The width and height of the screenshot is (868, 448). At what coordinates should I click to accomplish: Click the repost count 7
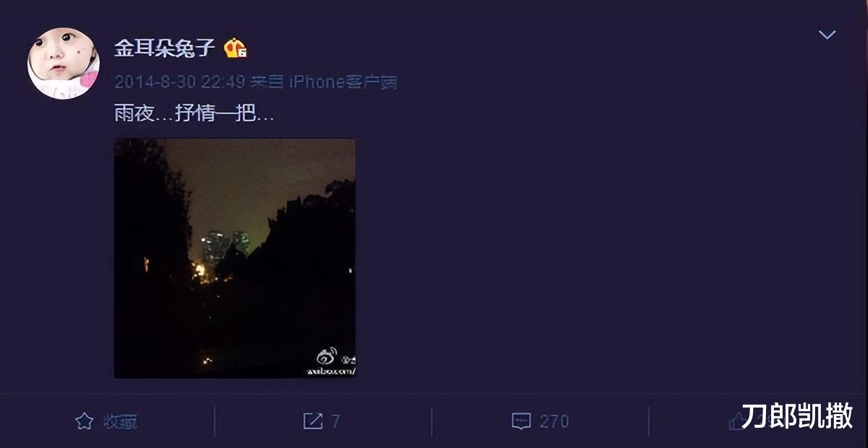(x=336, y=421)
